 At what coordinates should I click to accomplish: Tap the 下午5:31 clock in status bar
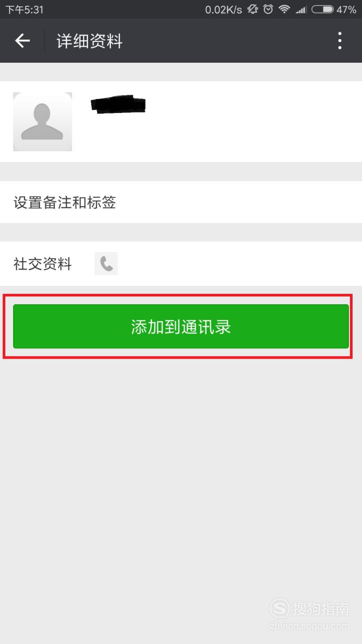tap(25, 9)
